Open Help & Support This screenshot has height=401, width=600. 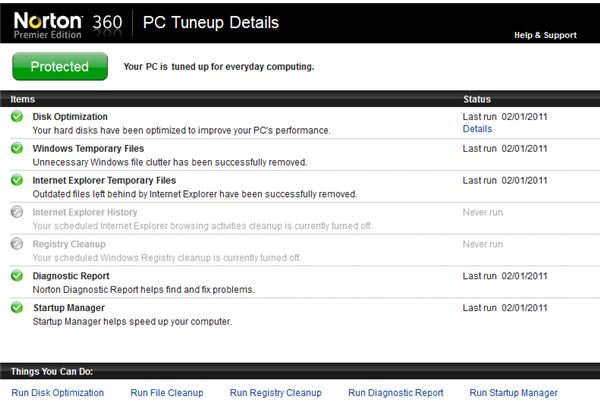pos(545,35)
